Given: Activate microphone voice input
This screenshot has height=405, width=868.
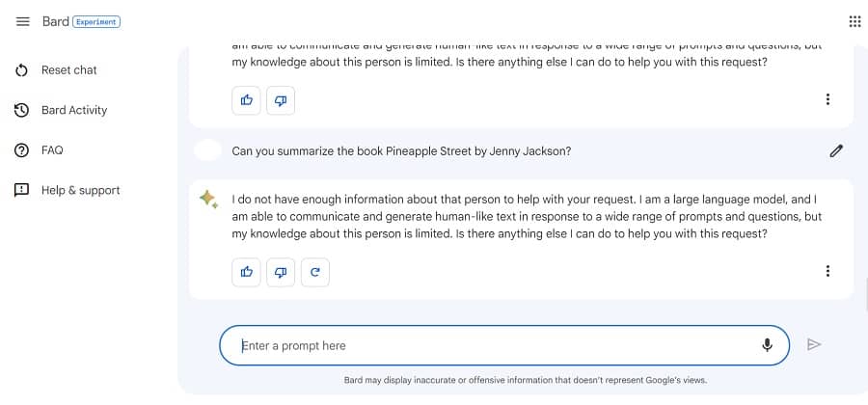Looking at the screenshot, I should pyautogui.click(x=768, y=345).
